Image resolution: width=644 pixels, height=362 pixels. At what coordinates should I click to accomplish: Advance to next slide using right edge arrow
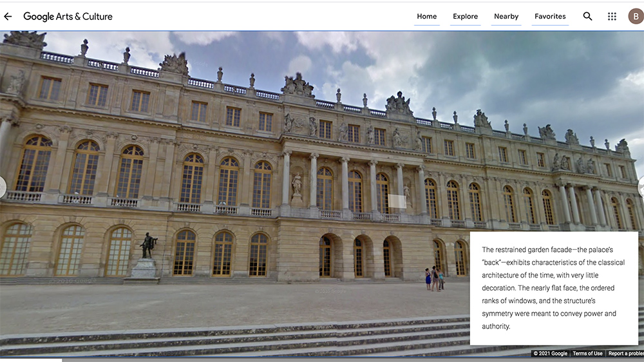click(641, 187)
